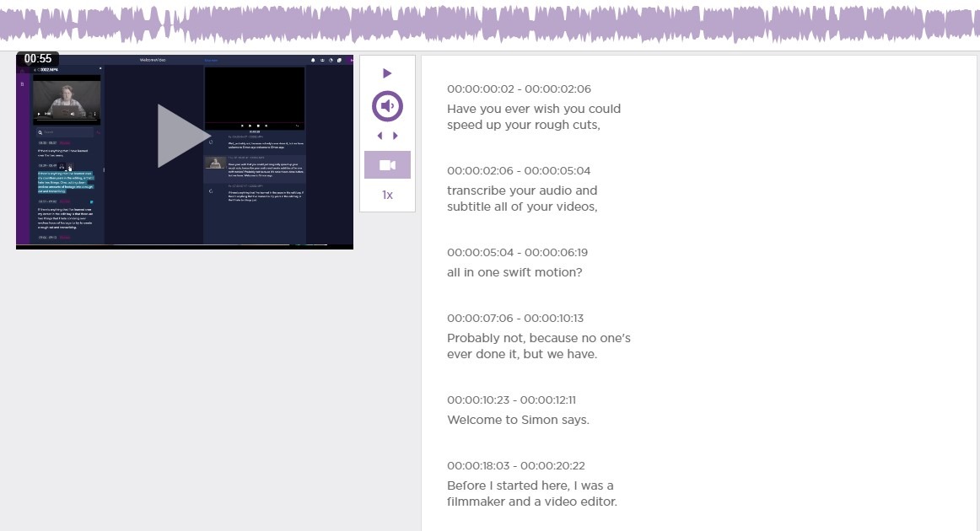The height and width of the screenshot is (531, 980).
Task: Select the transcript line Welcome to Simon says
Action: tap(518, 420)
